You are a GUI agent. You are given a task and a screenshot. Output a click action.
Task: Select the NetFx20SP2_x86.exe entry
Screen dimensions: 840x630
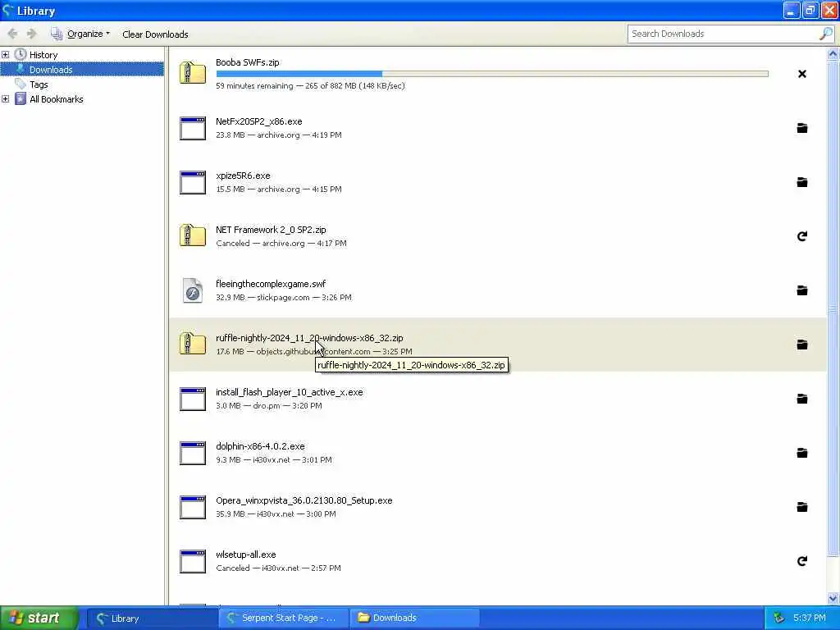498,128
